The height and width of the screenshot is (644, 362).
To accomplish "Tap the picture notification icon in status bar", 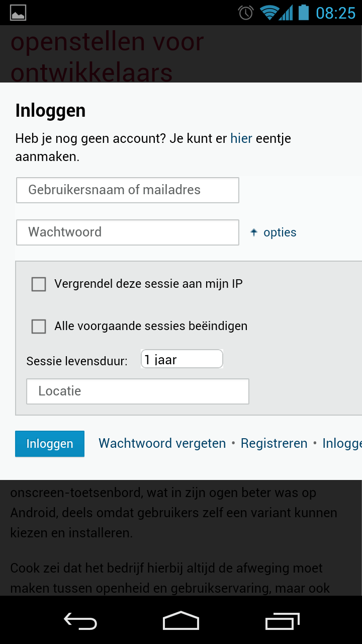I will [18, 13].
